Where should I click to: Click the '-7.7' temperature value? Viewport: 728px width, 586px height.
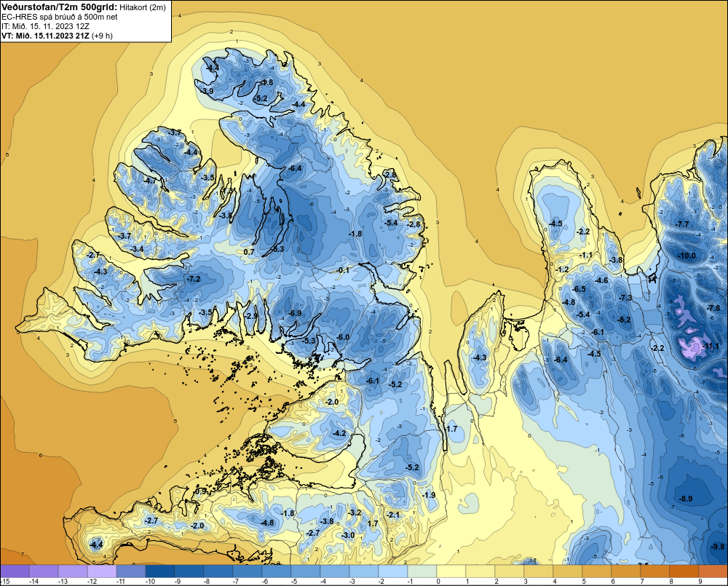[682, 223]
